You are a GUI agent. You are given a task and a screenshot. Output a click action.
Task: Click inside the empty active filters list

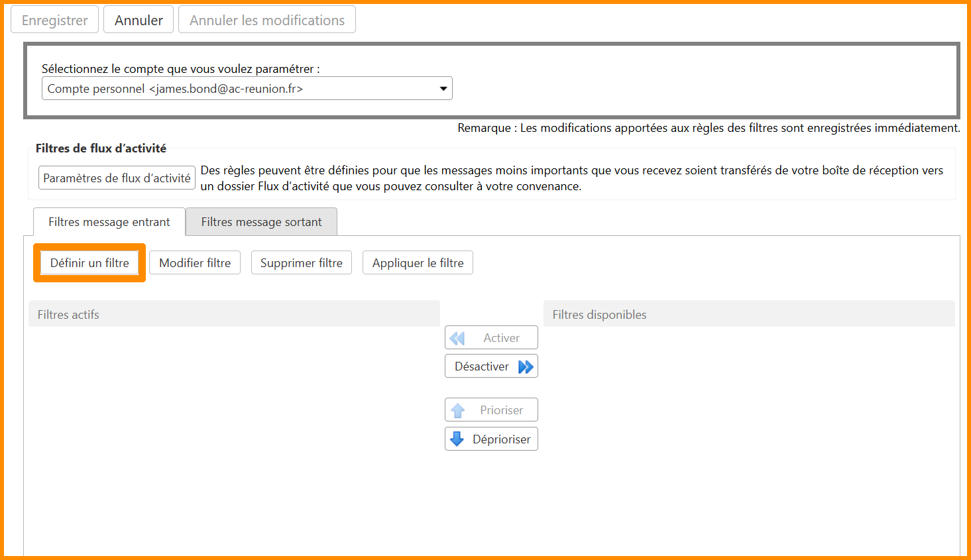tap(234, 431)
